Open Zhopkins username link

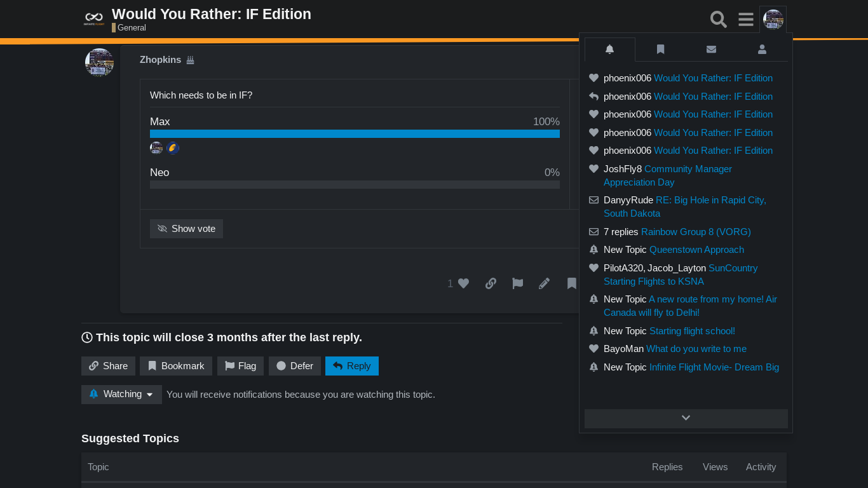click(x=160, y=60)
